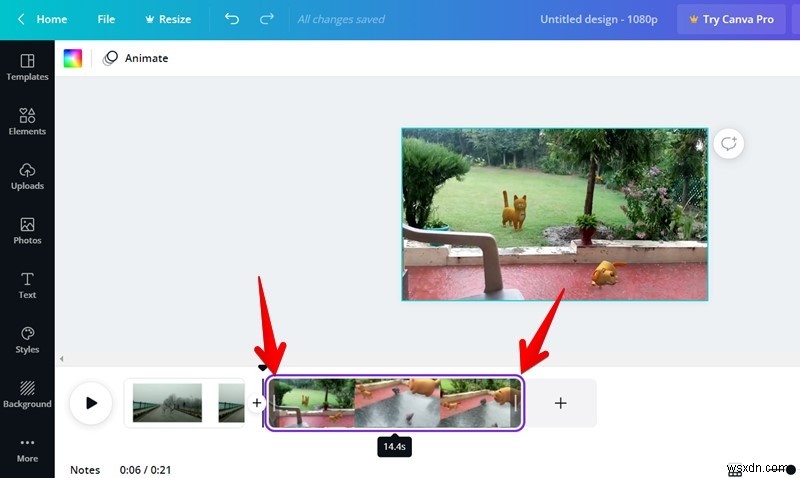800x478 pixels.
Task: Add a page between the clips
Action: click(x=257, y=403)
